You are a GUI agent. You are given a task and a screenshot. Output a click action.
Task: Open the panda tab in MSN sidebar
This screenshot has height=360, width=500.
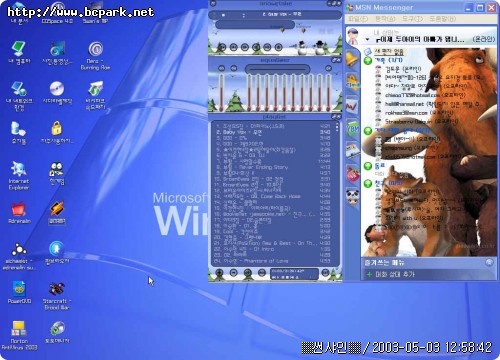[x=353, y=197]
